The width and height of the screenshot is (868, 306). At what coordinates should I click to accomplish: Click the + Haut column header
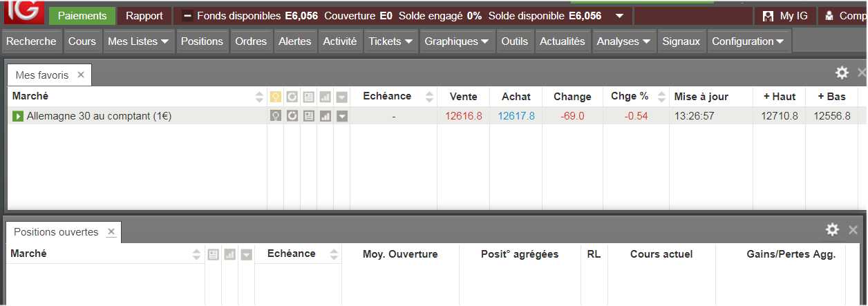780,97
